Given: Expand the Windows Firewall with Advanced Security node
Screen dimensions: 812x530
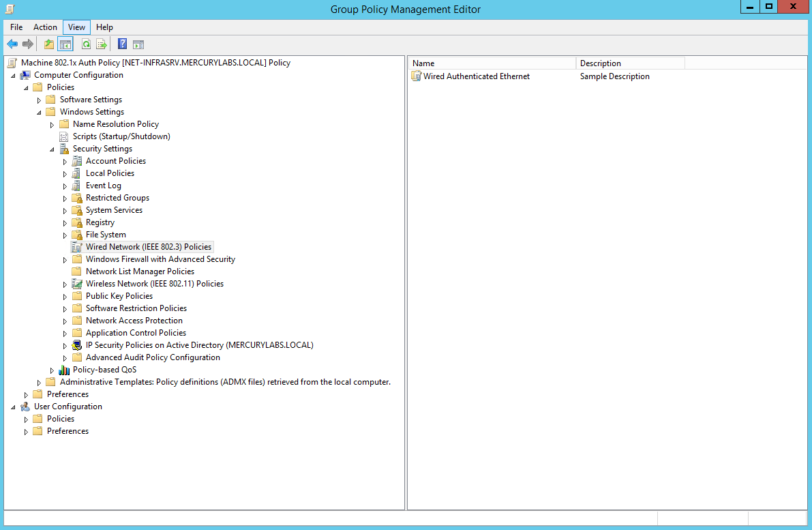Looking at the screenshot, I should 65,260.
